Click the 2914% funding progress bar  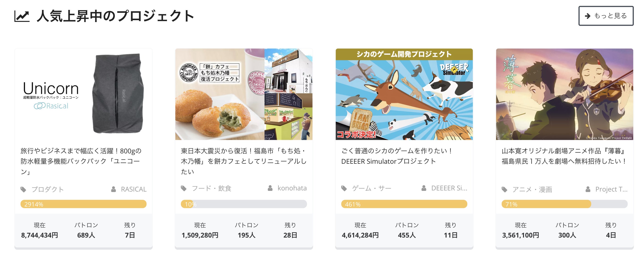(84, 204)
